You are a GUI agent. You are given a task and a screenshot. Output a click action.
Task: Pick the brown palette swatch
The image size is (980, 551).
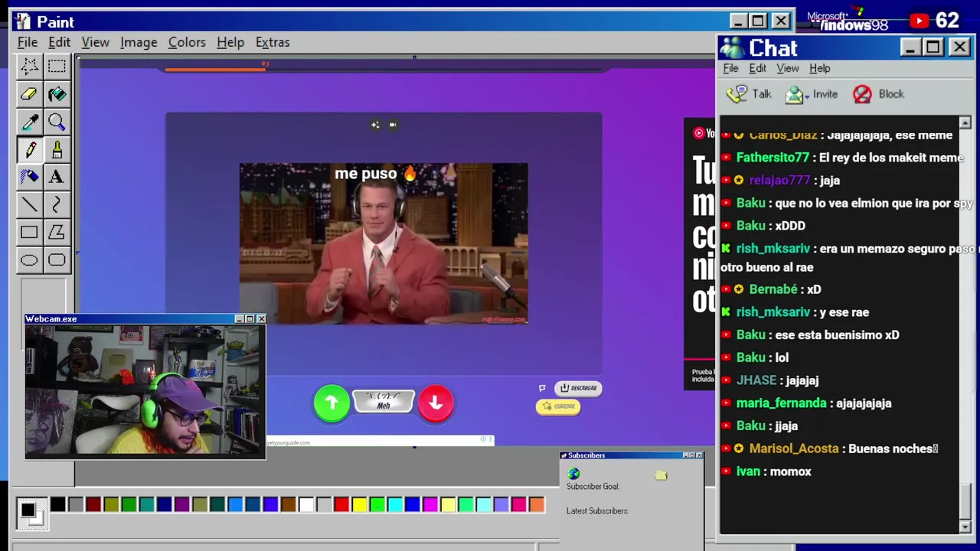(x=288, y=504)
